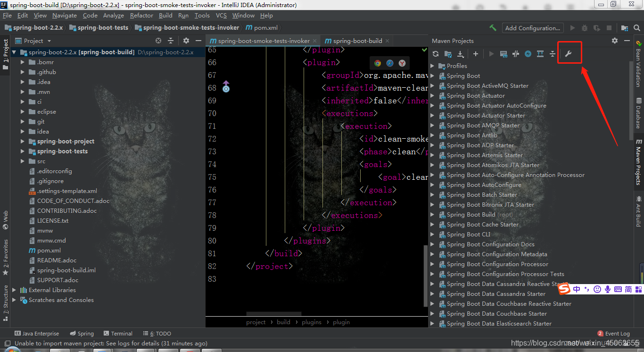Click the Sogou IME emoji face icon

click(597, 289)
